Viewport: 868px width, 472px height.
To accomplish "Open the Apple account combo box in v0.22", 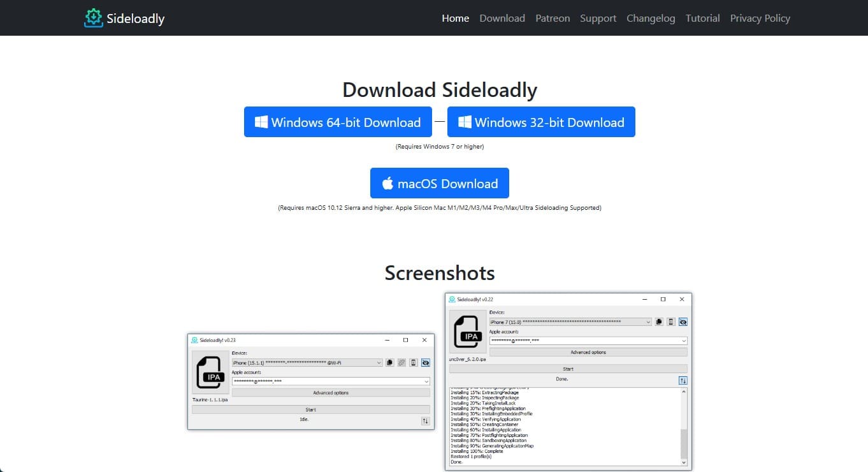I will [x=588, y=341].
